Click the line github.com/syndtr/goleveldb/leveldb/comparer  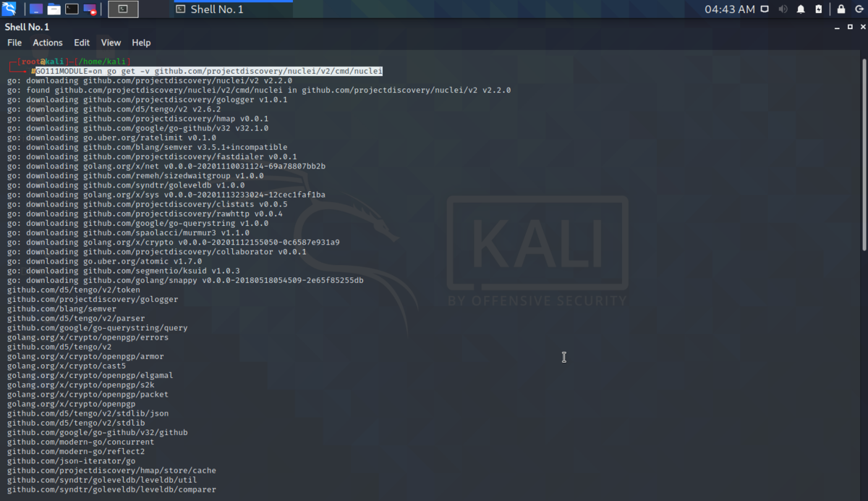point(111,489)
